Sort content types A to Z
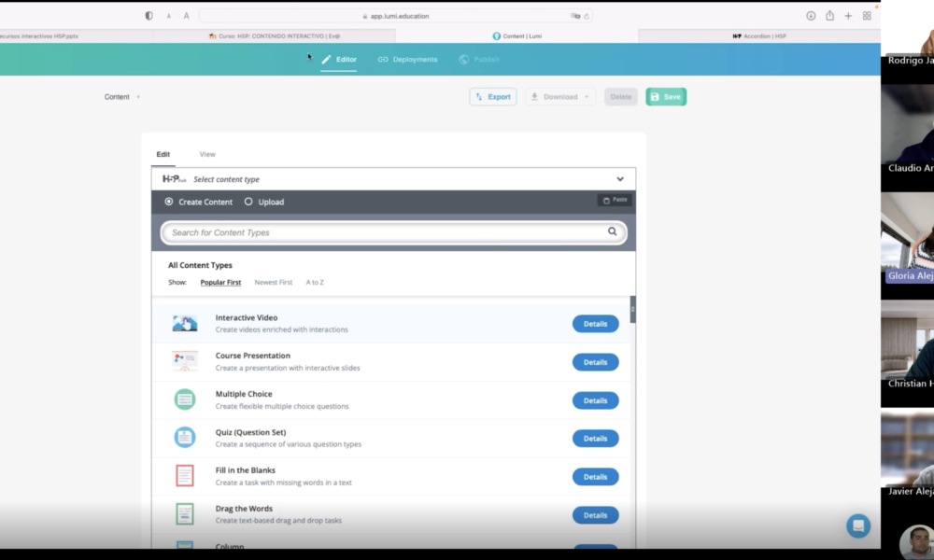Viewport: 934px width, 560px height. [315, 282]
